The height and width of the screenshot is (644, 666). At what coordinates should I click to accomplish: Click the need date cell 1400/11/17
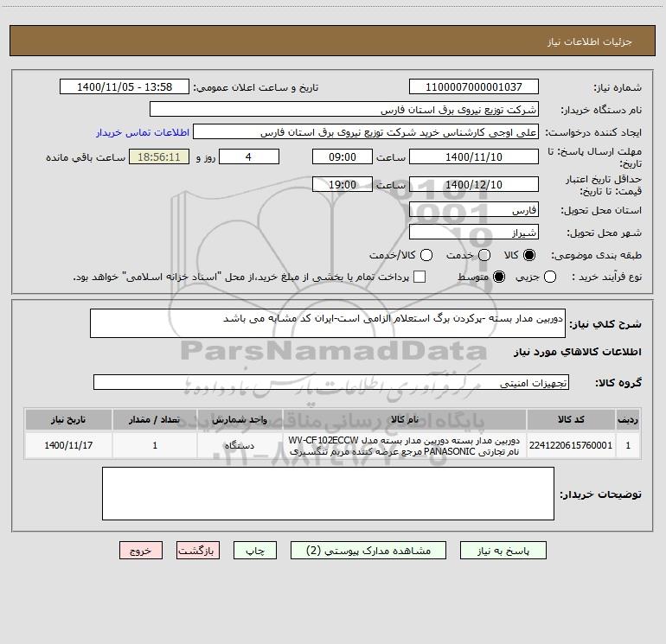tap(68, 445)
